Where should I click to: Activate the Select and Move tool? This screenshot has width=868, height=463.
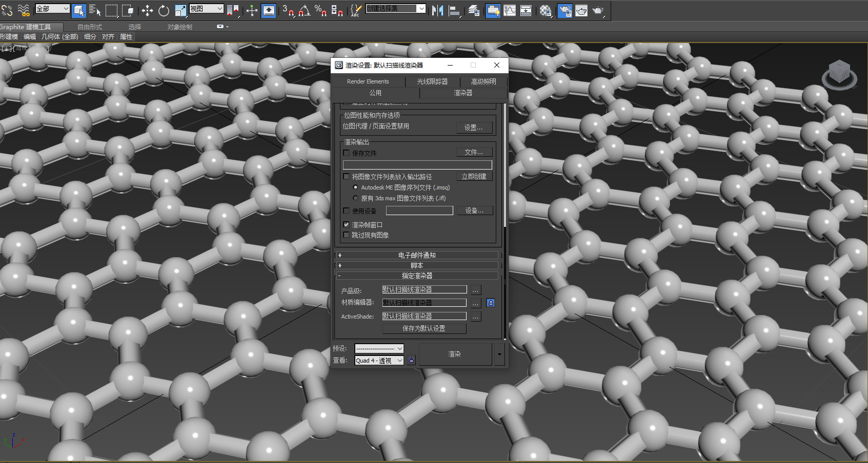tap(148, 10)
